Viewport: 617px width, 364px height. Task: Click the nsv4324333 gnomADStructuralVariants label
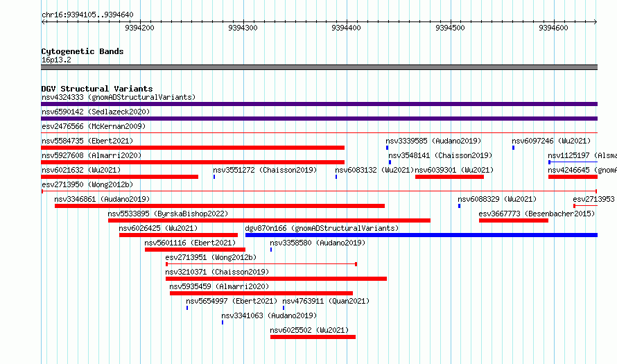(x=119, y=97)
